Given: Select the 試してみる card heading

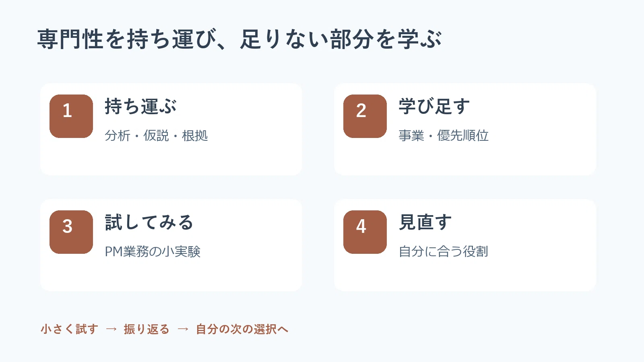Looking at the screenshot, I should (149, 222).
